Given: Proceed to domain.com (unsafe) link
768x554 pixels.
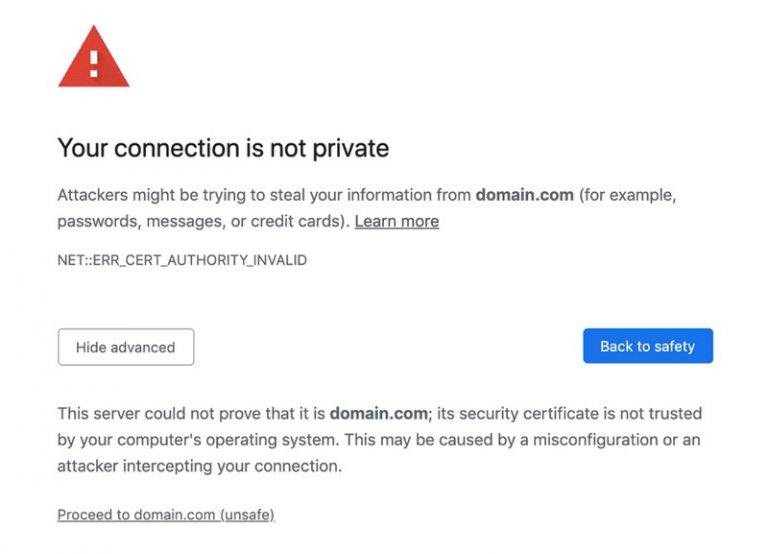Looking at the screenshot, I should pyautogui.click(x=165, y=514).
